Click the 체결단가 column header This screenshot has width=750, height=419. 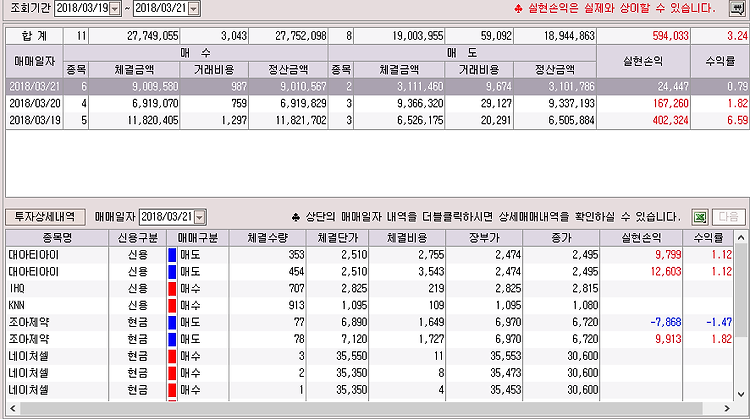(337, 238)
